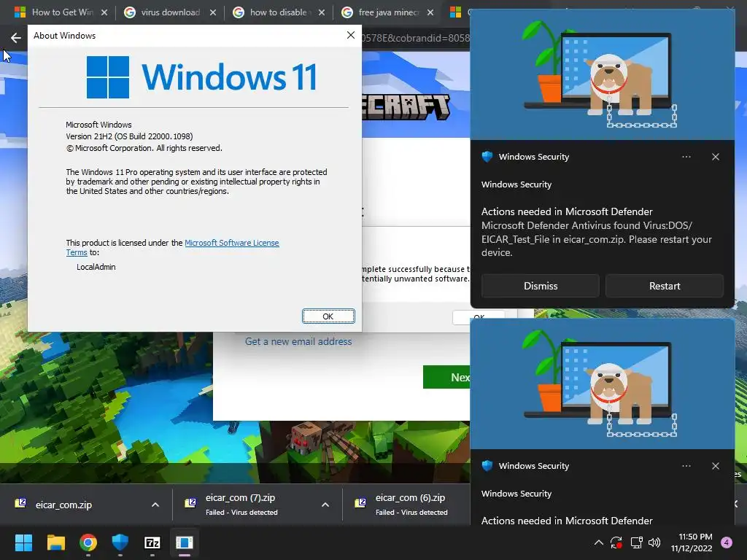
Task: Close the 'how to disable' tab
Action: 322,12
